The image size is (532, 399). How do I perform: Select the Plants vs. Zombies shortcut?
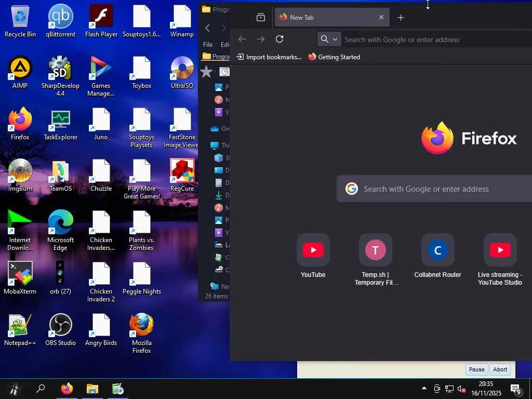pos(141,231)
